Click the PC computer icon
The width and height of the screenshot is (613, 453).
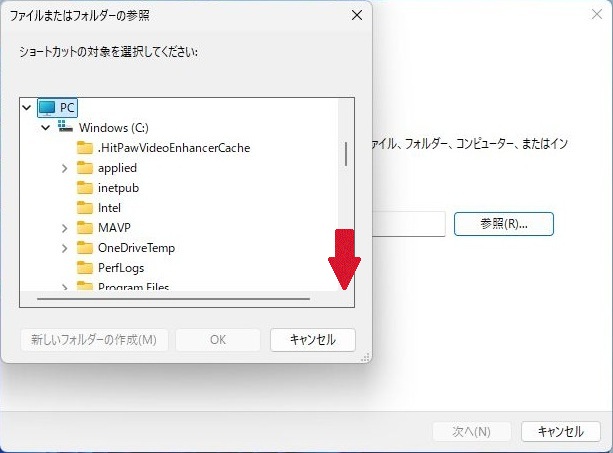47,107
